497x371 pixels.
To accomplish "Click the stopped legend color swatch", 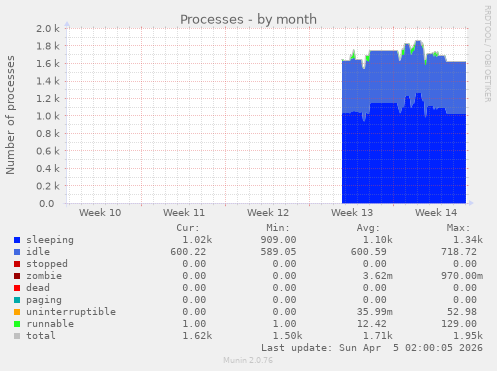I will point(17,264).
